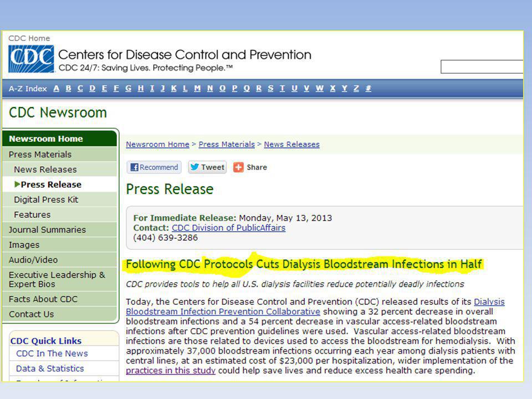The width and height of the screenshot is (532, 399).
Task: Select letter V in A-Z Index
Action: click(306, 89)
